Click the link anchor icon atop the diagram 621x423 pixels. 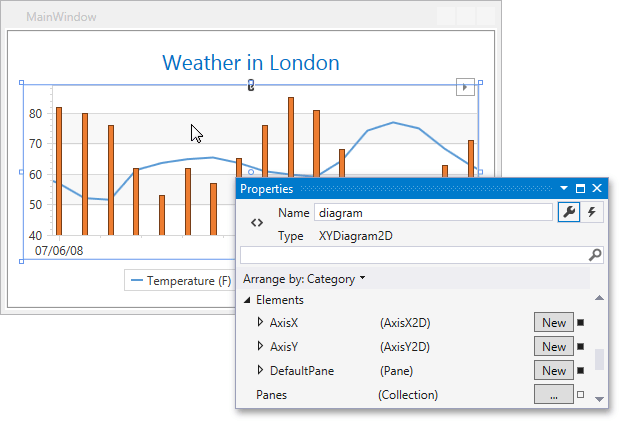[x=251, y=85]
